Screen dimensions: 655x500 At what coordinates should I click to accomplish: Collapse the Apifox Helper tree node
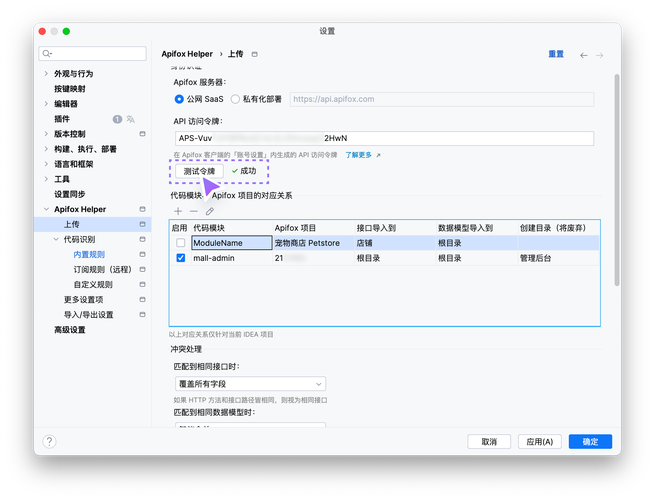46,209
